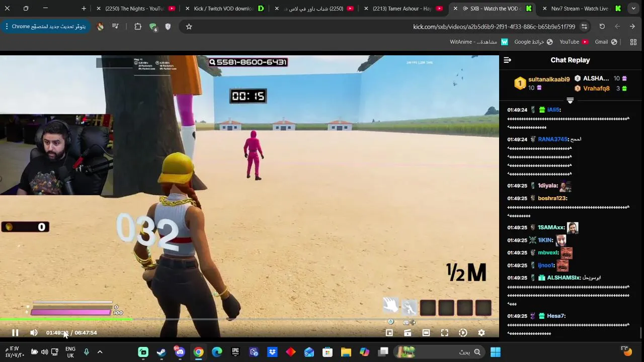Open Copilot from the taskbar
Screen dimensions: 644x362
pos(364,352)
